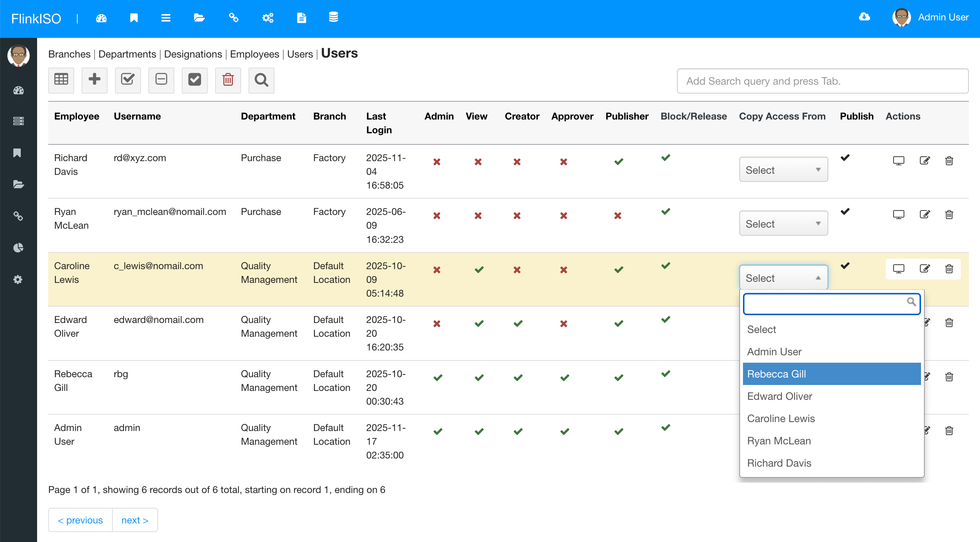The image size is (980, 542).
Task: Click the next page link
Action: tap(135, 520)
